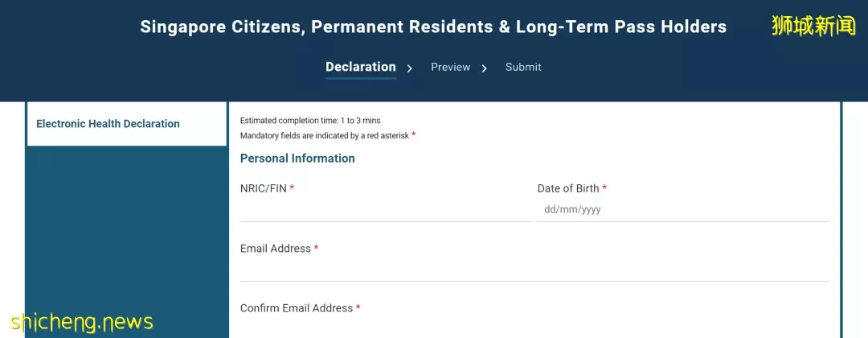Click the red asterisk next to NRIC/FIN
Viewport: 868px width, 338px height.
[x=292, y=188]
